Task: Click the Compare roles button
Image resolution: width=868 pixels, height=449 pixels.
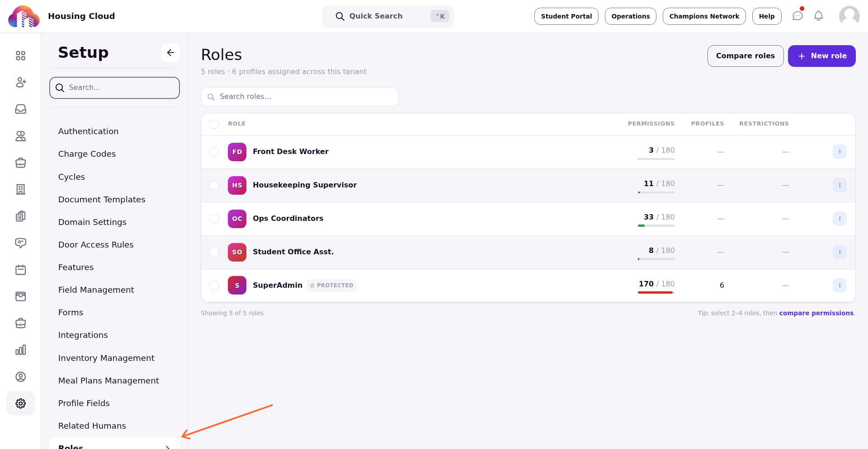Action: tap(745, 56)
